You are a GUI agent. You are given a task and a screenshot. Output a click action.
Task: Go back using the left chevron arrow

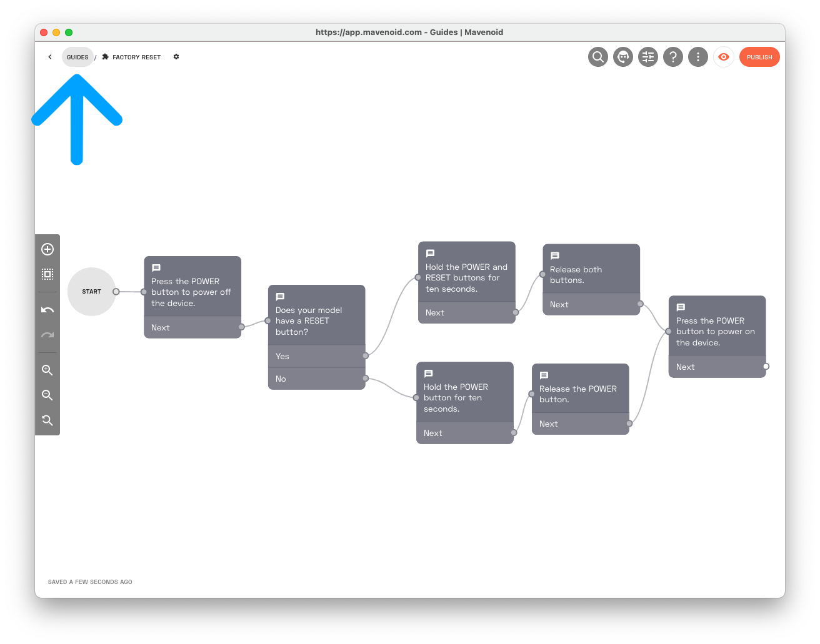coord(50,57)
